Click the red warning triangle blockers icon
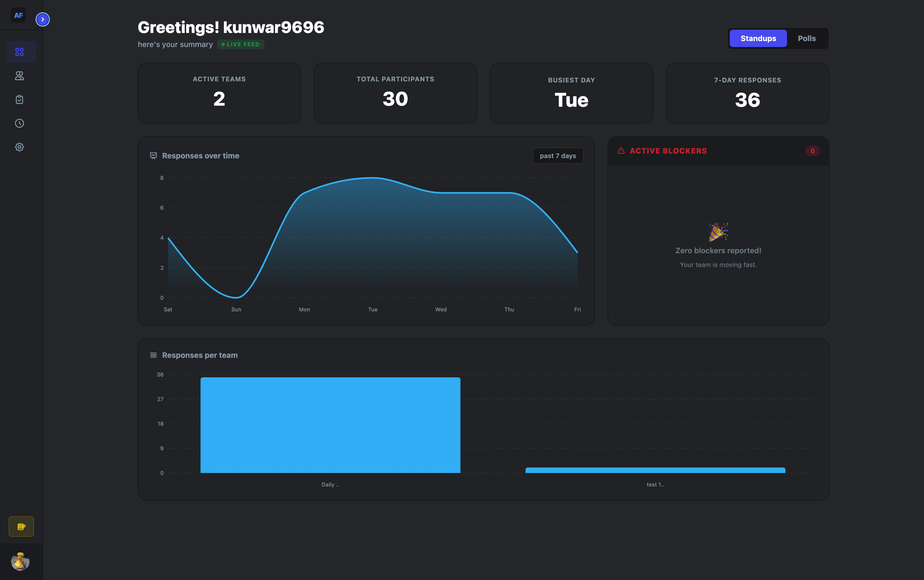Viewport: 924px width, 580px height. (621, 151)
